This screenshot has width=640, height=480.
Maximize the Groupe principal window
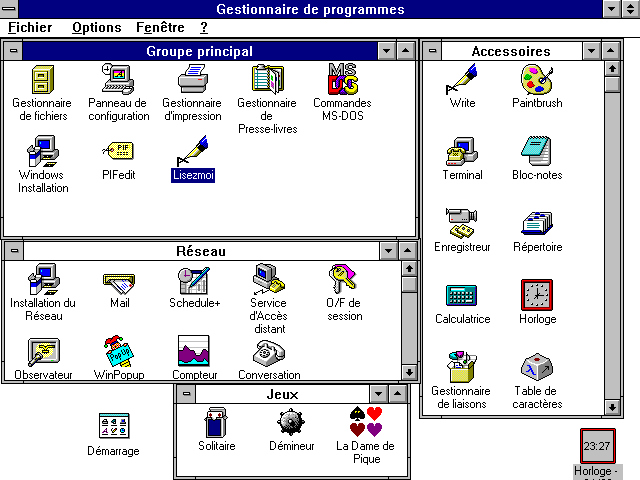(x=405, y=51)
